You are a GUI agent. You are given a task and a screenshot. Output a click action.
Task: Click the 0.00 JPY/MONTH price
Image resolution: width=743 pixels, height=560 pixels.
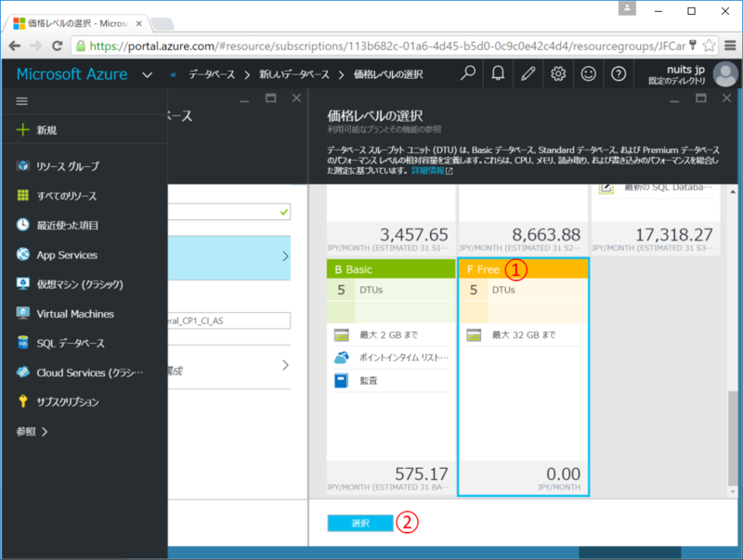tap(563, 474)
